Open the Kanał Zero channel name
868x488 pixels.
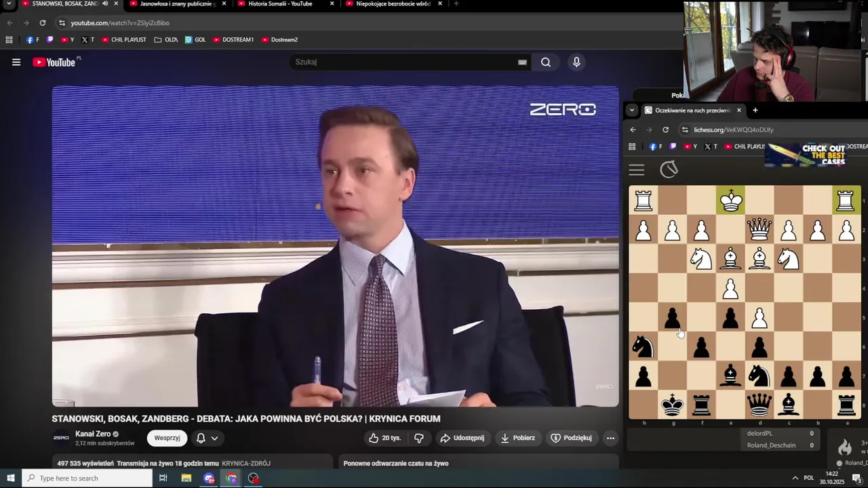click(93, 434)
